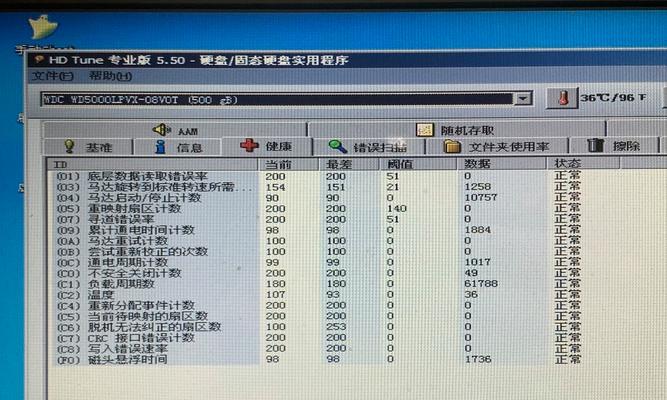Image resolution: width=667 pixels, height=400 pixels.
Task: Click data value 1736
Action: coord(478,359)
